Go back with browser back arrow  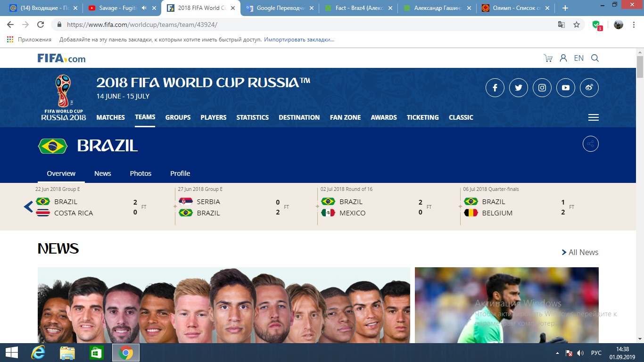pyautogui.click(x=10, y=25)
